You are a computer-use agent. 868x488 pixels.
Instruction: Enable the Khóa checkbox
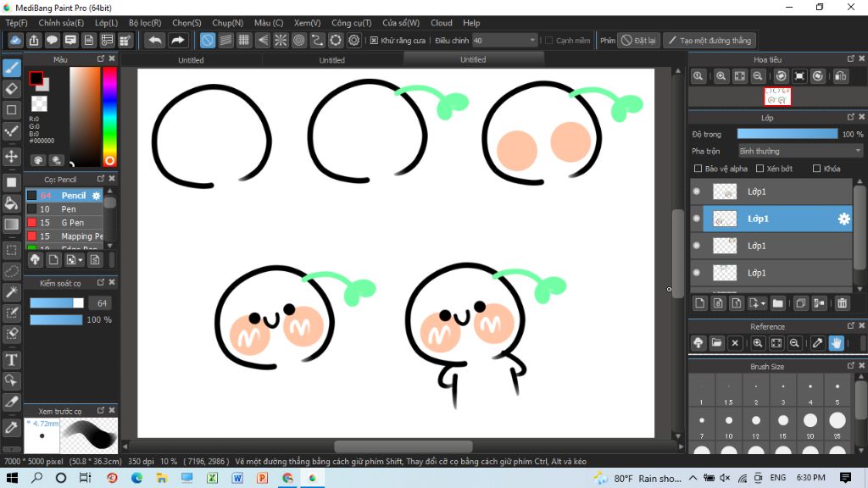point(816,169)
